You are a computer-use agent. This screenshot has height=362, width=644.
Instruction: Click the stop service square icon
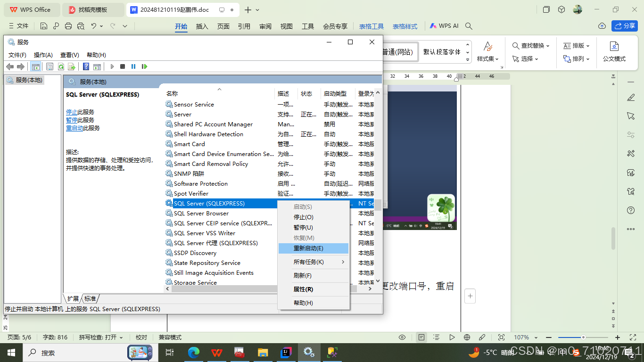(123, 66)
